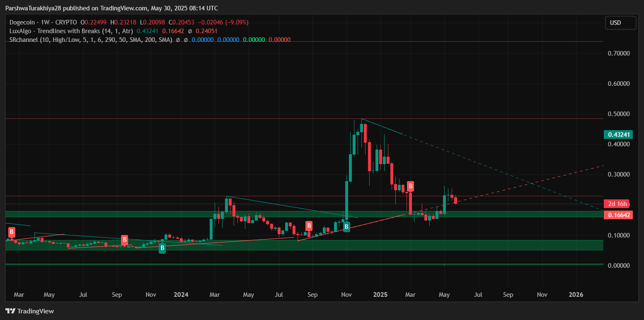Click the 0.40000 price axis label

click(x=618, y=144)
